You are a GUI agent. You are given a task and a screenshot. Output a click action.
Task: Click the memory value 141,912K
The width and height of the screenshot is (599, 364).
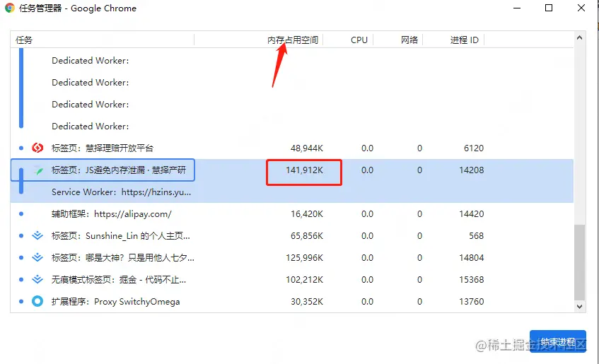[x=305, y=170]
